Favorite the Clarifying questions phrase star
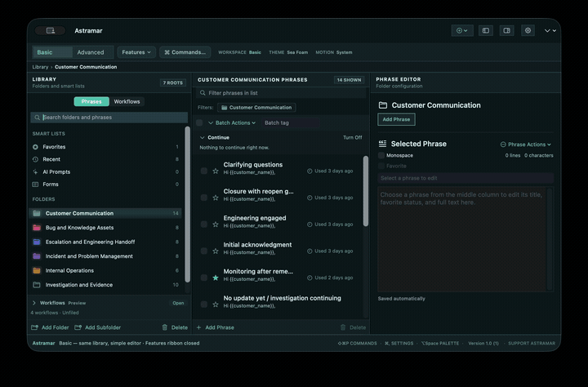588x387 pixels. click(216, 171)
